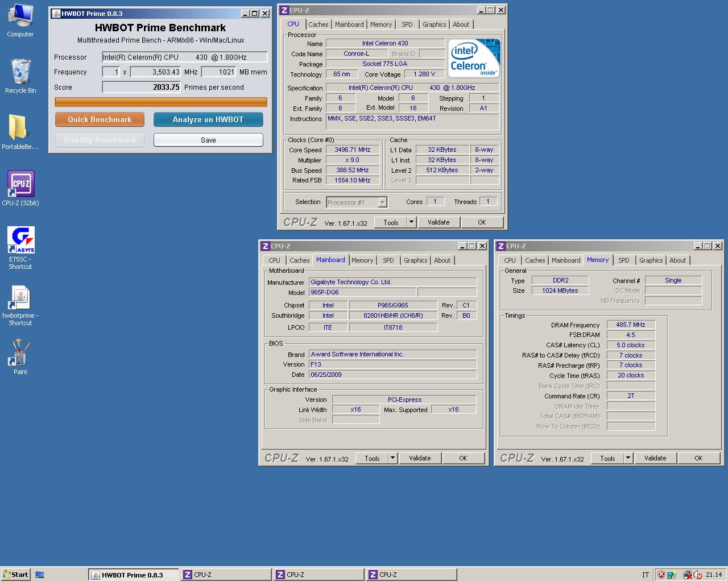Select the PortableBe… folder icon
The height and width of the screenshot is (582, 728).
coord(20,132)
